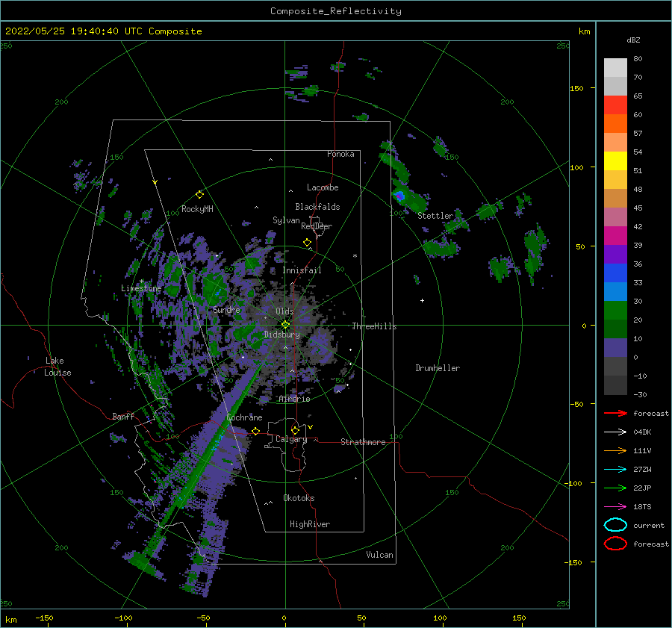672x628 pixels.
Task: Click the asterisk marker east of Innisfail
Action: (355, 256)
